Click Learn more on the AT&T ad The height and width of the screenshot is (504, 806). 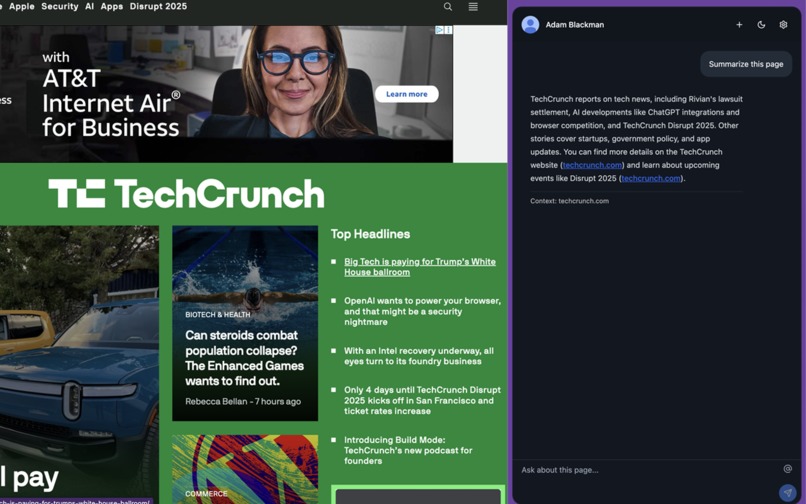(x=407, y=94)
